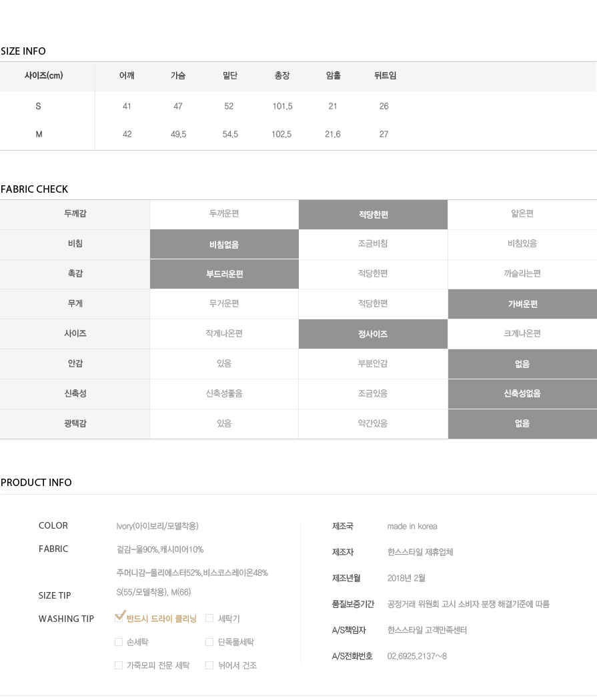Click the 약간있음 cell
The width and height of the screenshot is (597, 700).
[373, 423]
